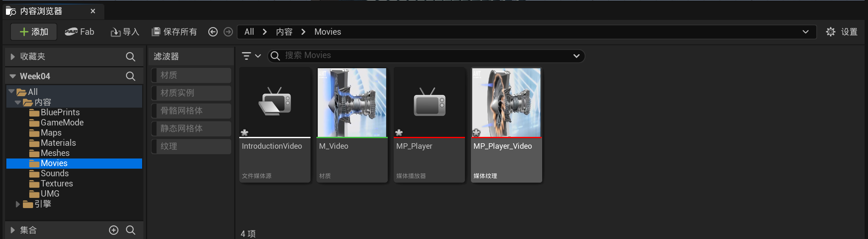Search Week04 folders magnifier icon

131,76
